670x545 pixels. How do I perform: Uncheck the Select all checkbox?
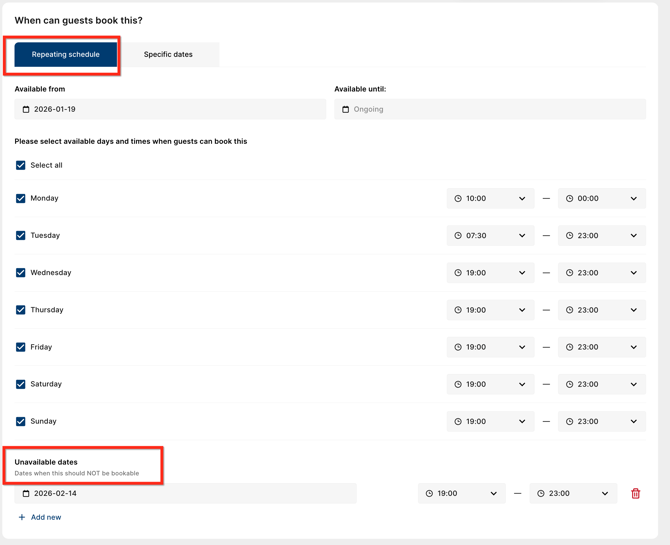point(20,165)
